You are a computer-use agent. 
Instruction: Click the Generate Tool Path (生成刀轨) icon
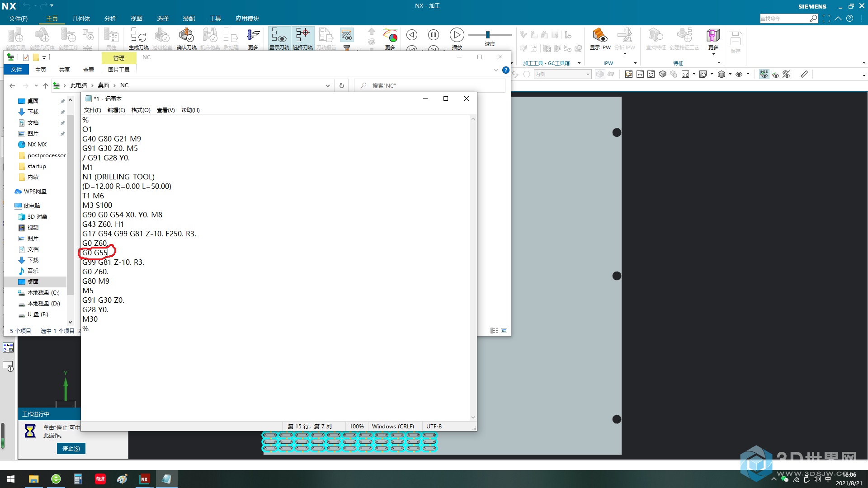pyautogui.click(x=138, y=35)
